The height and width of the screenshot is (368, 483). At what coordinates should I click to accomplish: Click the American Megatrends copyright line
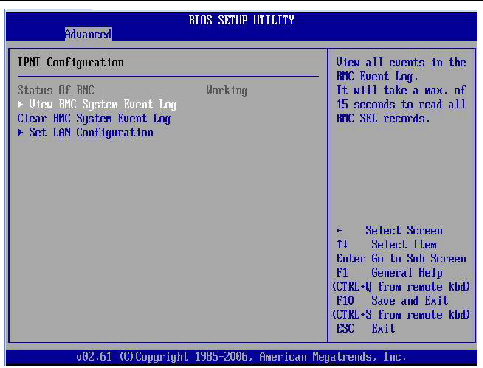241,357
